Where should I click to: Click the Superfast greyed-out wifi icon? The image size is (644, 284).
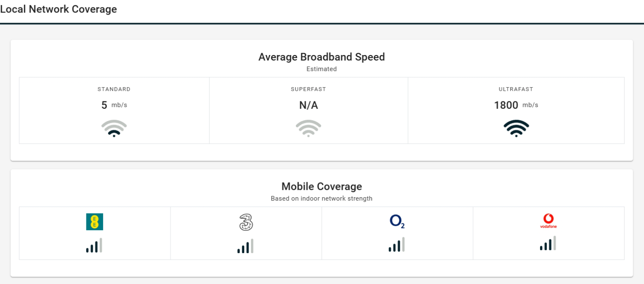point(308,128)
